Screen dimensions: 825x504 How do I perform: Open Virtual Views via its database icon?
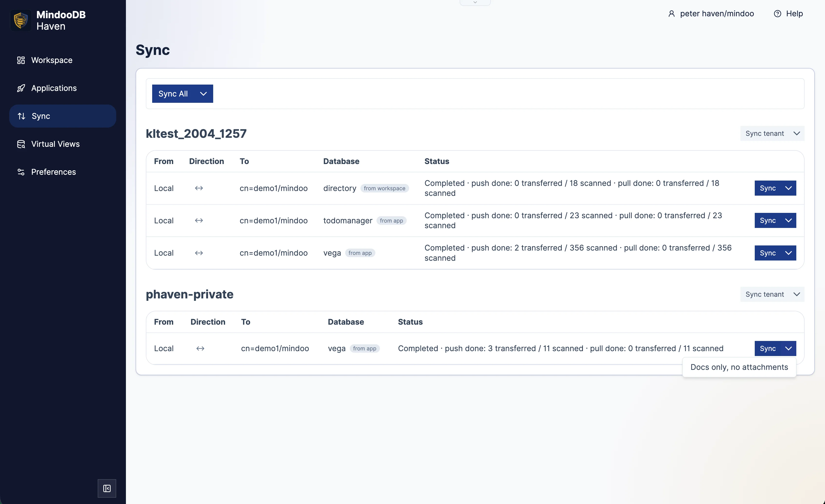click(x=21, y=144)
